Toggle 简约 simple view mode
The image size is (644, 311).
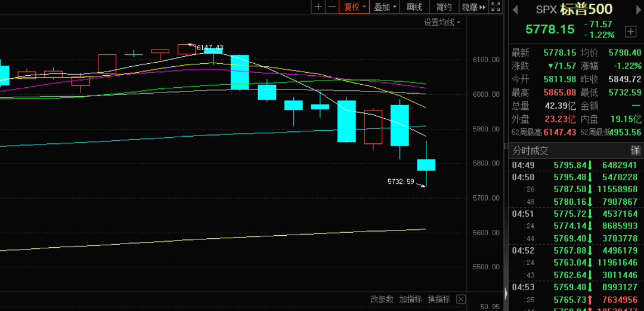444,7
